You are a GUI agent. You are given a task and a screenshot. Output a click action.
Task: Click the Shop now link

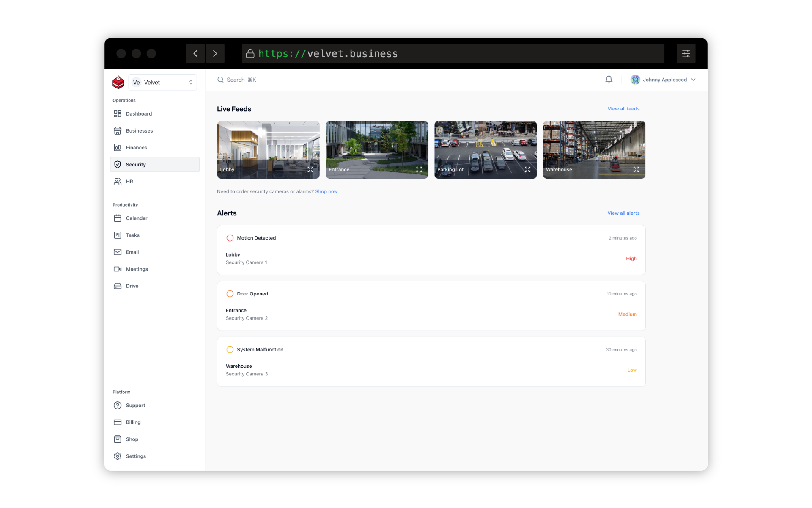coord(326,191)
